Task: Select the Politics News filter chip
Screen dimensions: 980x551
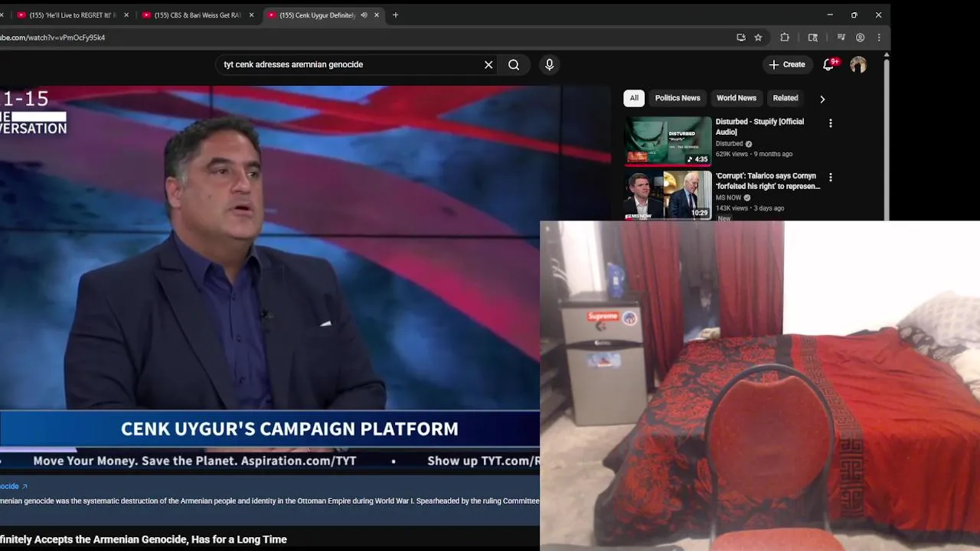Action: pyautogui.click(x=678, y=98)
